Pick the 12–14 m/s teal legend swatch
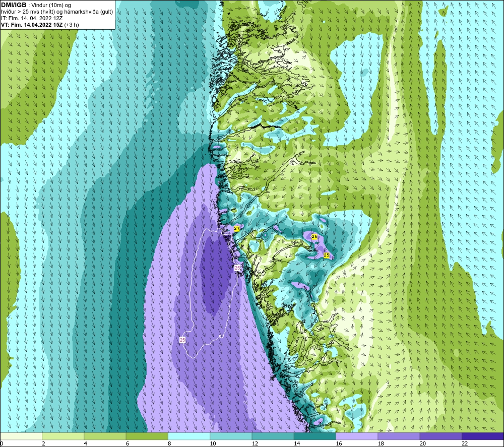 273,436
